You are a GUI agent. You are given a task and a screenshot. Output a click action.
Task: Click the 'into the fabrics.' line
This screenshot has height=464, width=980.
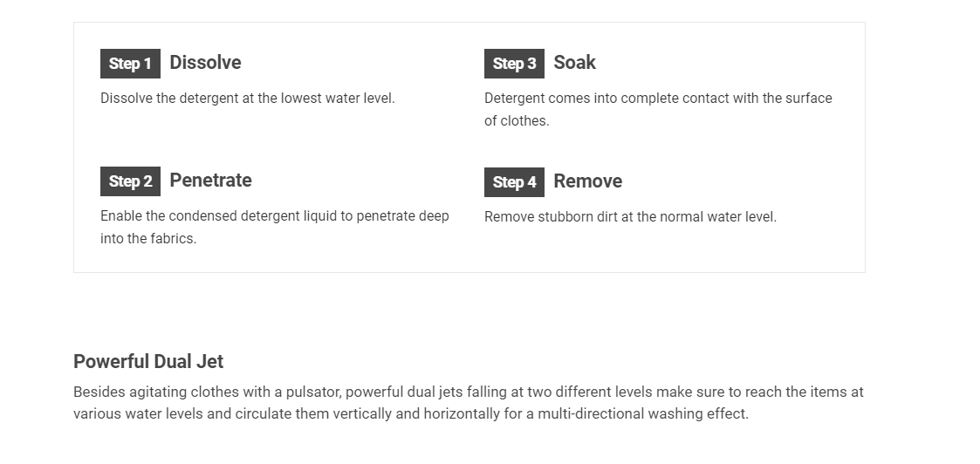[x=148, y=239]
